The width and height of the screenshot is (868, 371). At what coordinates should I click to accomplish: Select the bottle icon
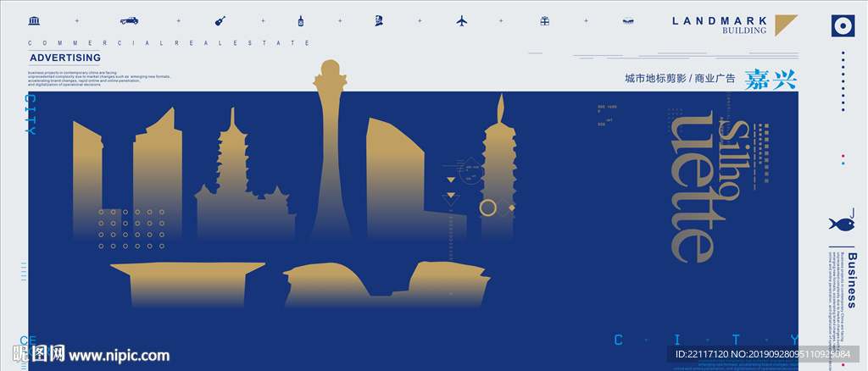point(301,21)
